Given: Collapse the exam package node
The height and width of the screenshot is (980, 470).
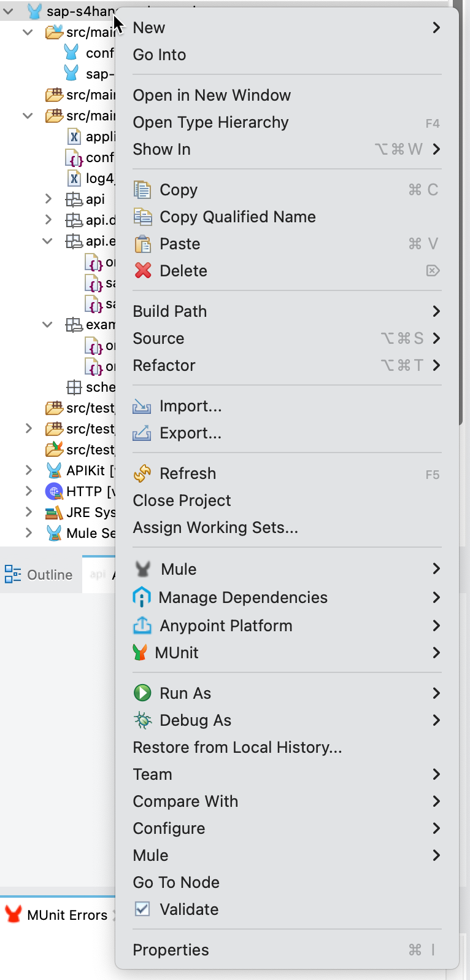Looking at the screenshot, I should (47, 324).
